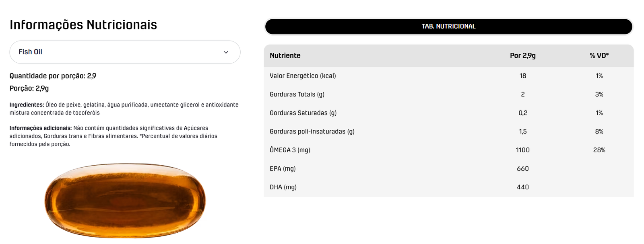This screenshot has height=244, width=644.
Task: Click the Por 2,9g column header
Action: pyautogui.click(x=522, y=55)
